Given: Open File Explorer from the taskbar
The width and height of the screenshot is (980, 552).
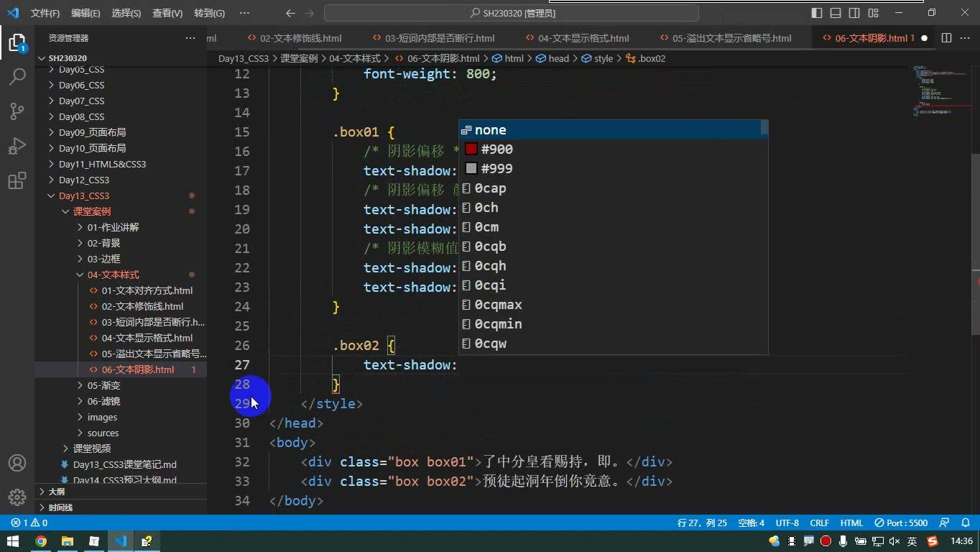Looking at the screenshot, I should tap(68, 541).
